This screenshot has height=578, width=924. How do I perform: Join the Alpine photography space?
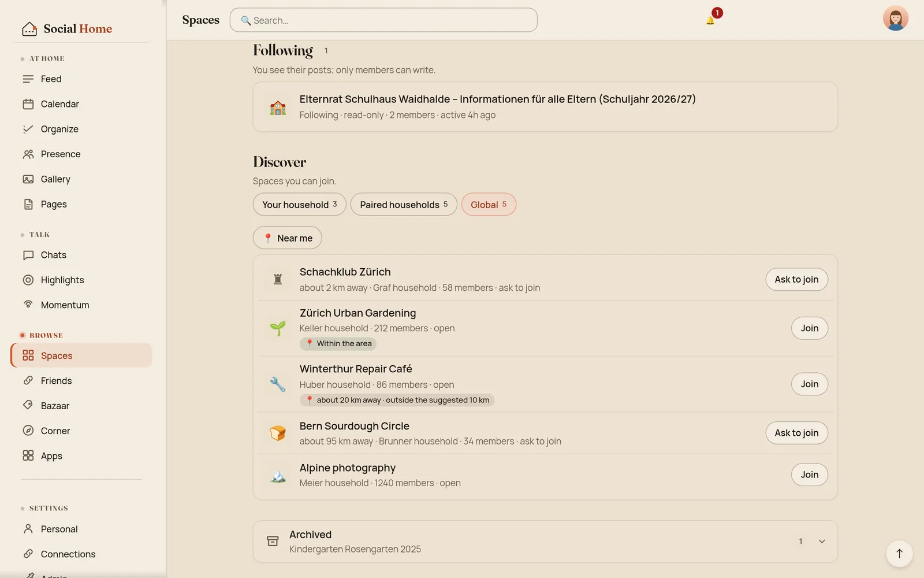tap(809, 475)
